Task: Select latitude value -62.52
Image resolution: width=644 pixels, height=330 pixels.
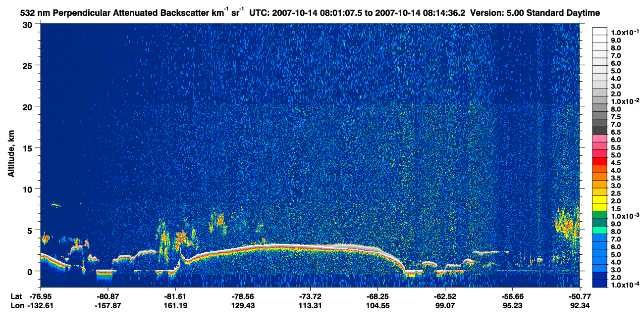Action: pos(445,296)
